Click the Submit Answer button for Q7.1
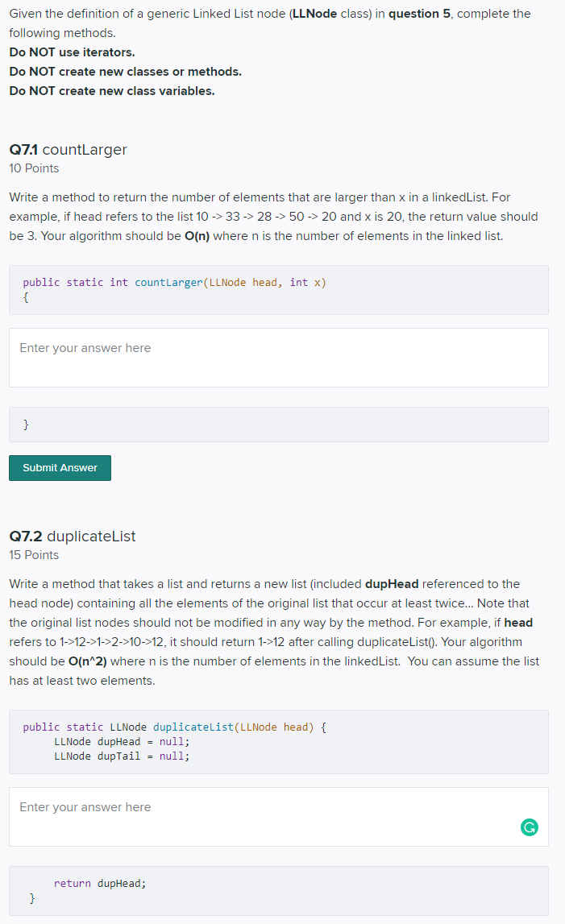The image size is (565, 924). click(x=60, y=467)
